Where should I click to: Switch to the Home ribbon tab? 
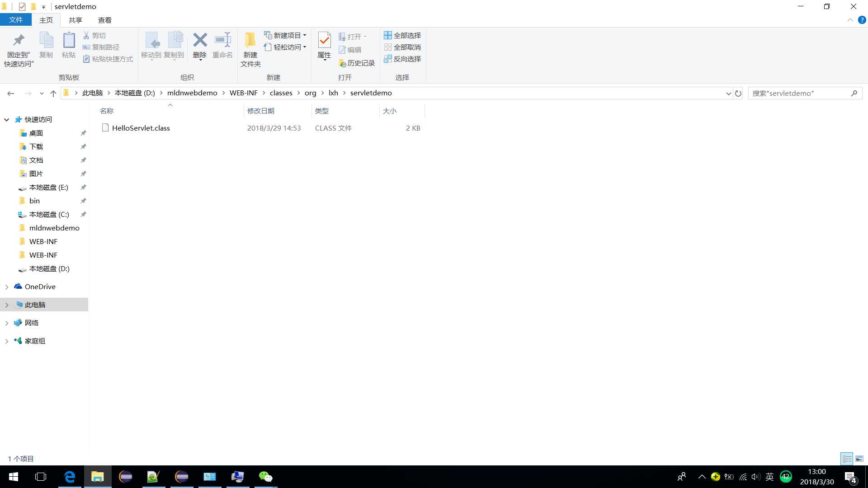click(x=46, y=20)
